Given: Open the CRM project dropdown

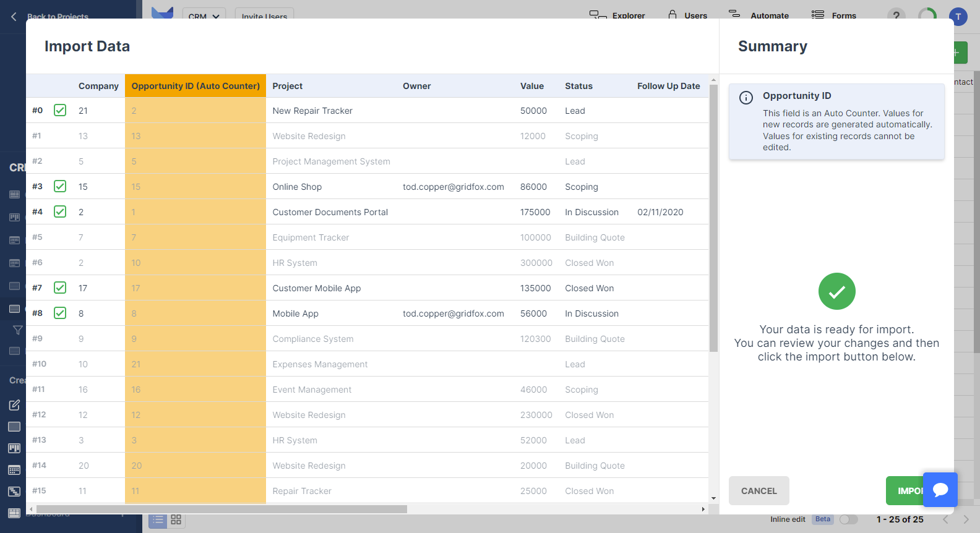Looking at the screenshot, I should 204,16.
